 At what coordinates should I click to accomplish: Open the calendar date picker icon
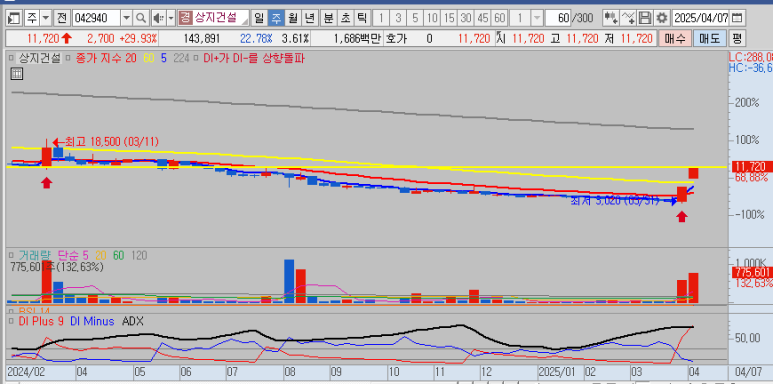[x=737, y=18]
